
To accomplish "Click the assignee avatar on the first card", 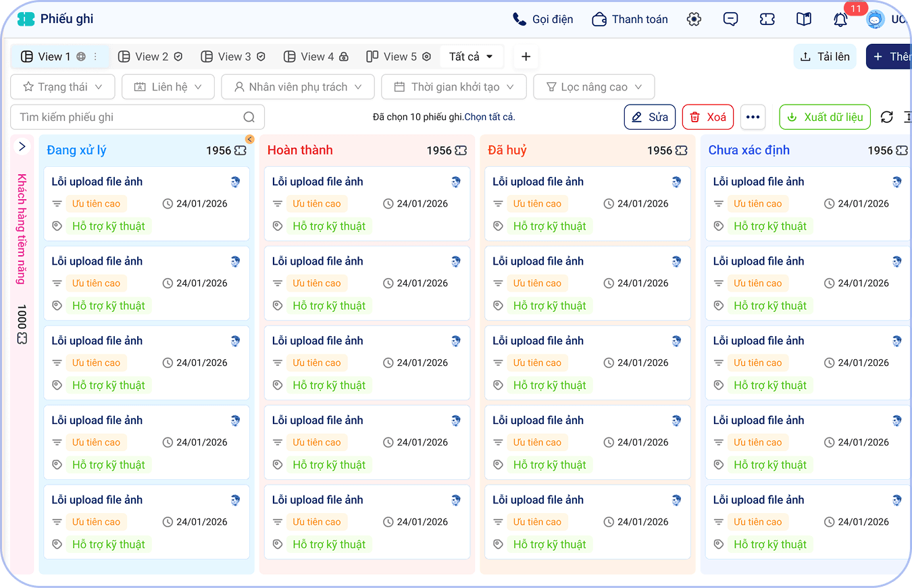I will point(235,182).
